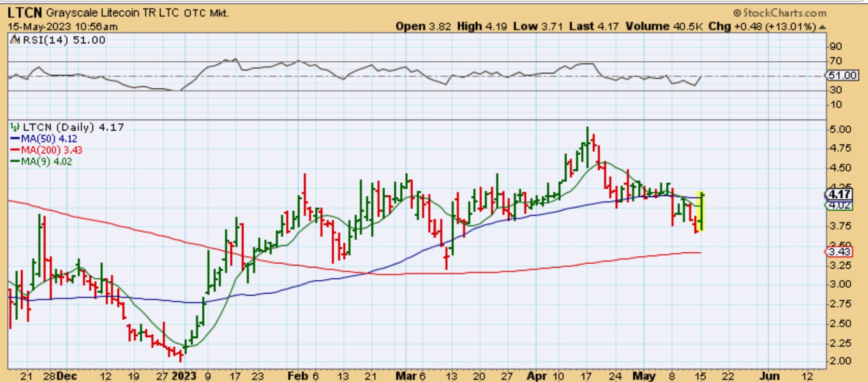Click the May label on the date axis

coord(645,376)
